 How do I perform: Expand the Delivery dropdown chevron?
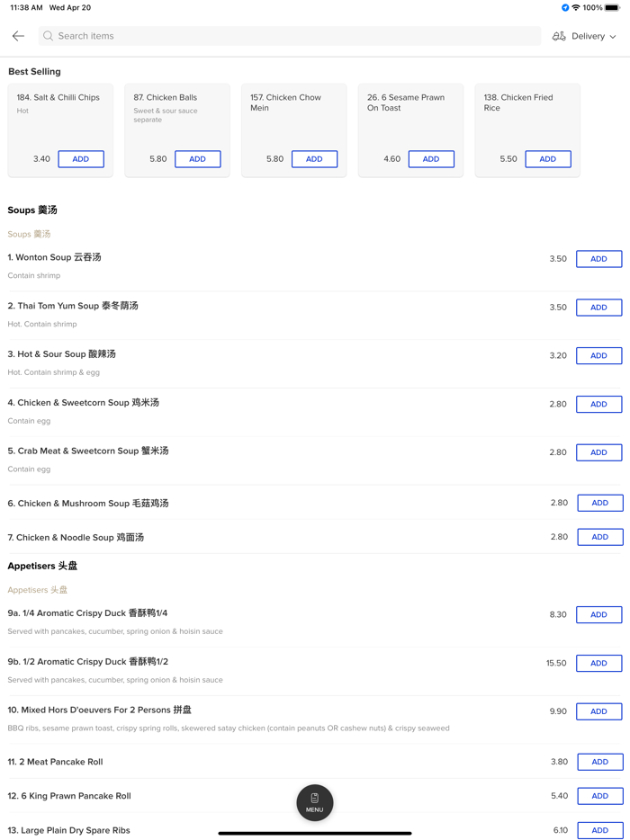coord(613,37)
